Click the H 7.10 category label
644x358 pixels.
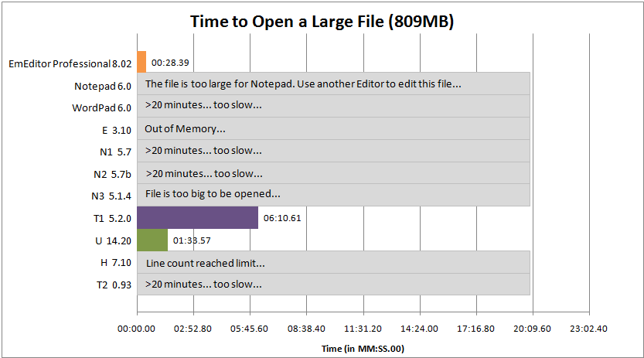click(116, 263)
